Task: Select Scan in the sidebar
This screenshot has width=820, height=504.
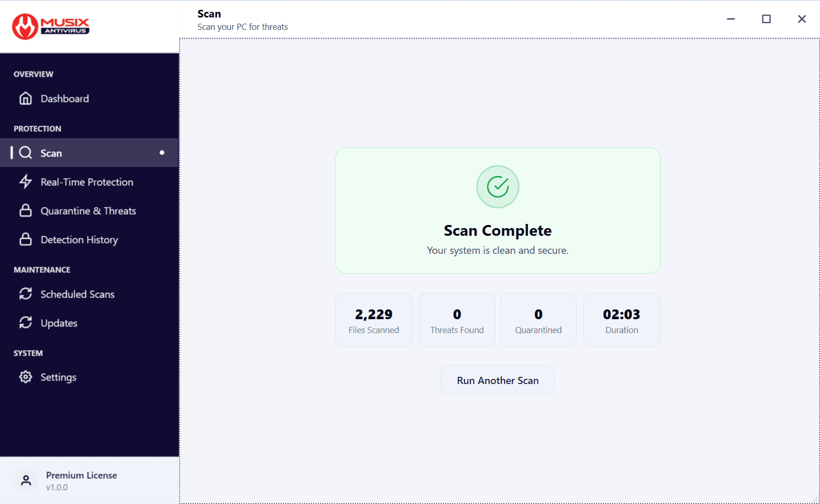Action: click(x=89, y=153)
